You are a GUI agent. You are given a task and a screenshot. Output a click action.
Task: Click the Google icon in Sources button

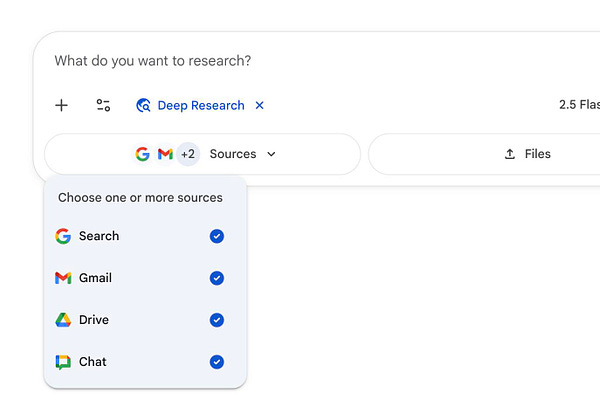point(143,154)
